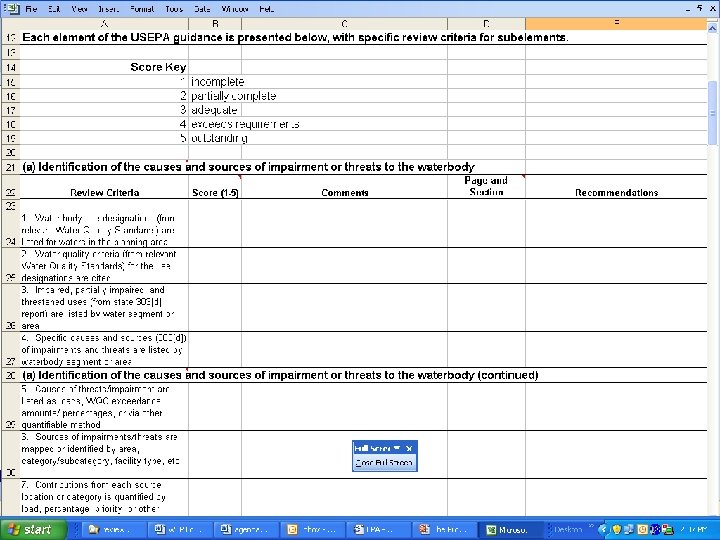Open the Window menu
Viewport: 720px width, 540px height.
pyautogui.click(x=235, y=9)
